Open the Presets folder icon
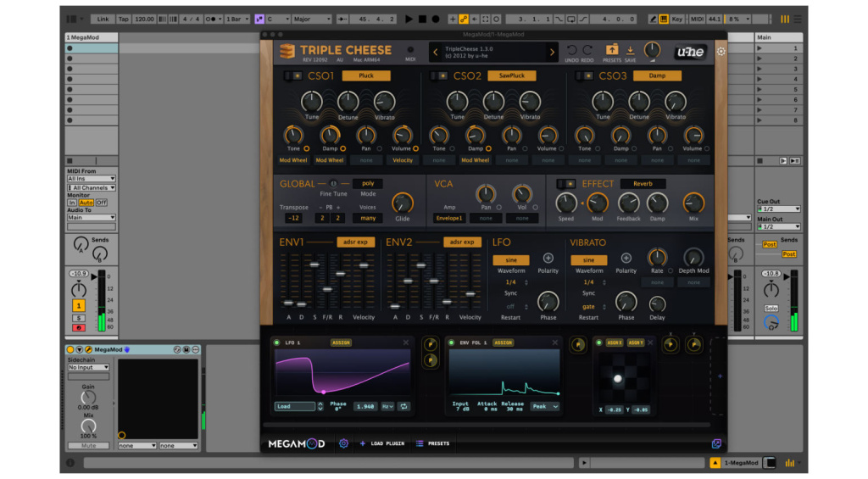This screenshot has height=479, width=868. click(612, 50)
